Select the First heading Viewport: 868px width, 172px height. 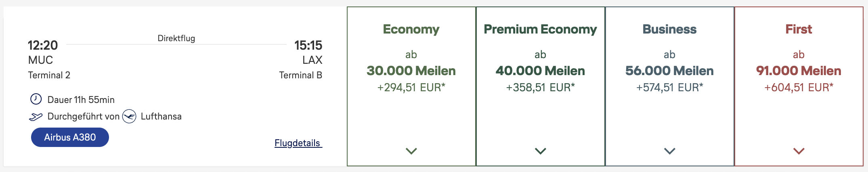[799, 29]
